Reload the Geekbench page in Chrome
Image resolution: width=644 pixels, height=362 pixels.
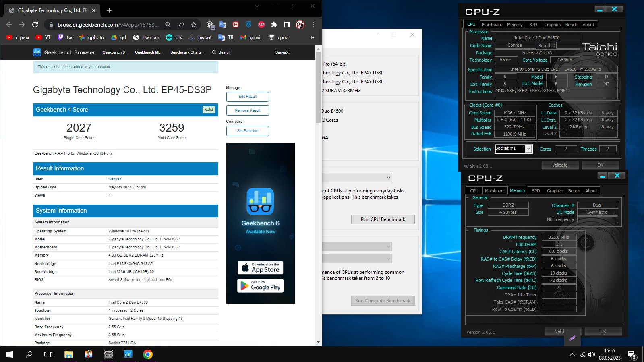pos(35,25)
